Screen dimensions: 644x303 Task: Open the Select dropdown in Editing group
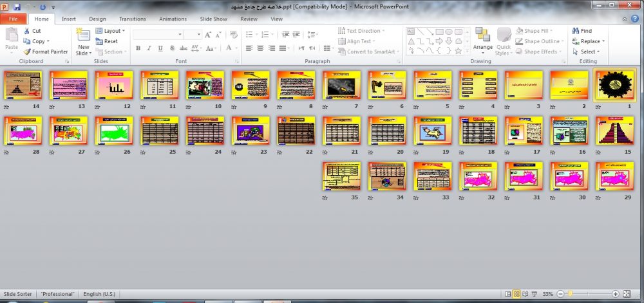tap(586, 51)
